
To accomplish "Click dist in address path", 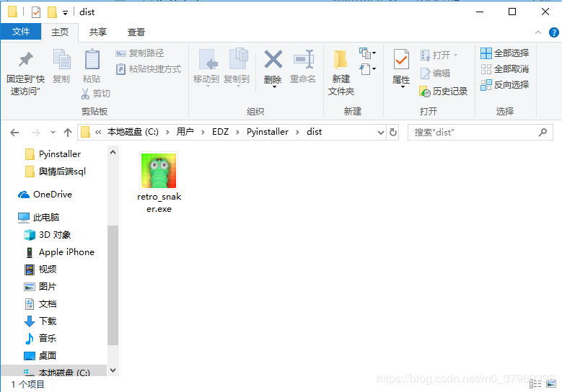I will click(315, 132).
